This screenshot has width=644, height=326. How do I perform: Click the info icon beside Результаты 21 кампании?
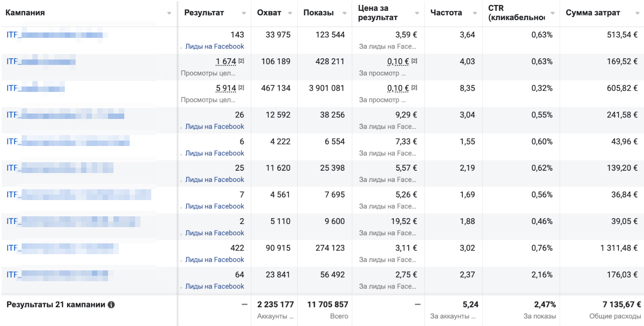[x=111, y=305]
